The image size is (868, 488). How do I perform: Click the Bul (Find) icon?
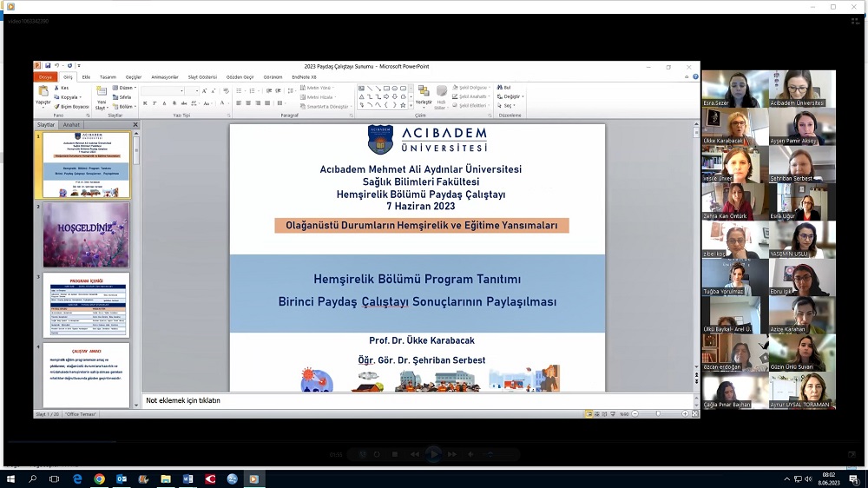[504, 88]
